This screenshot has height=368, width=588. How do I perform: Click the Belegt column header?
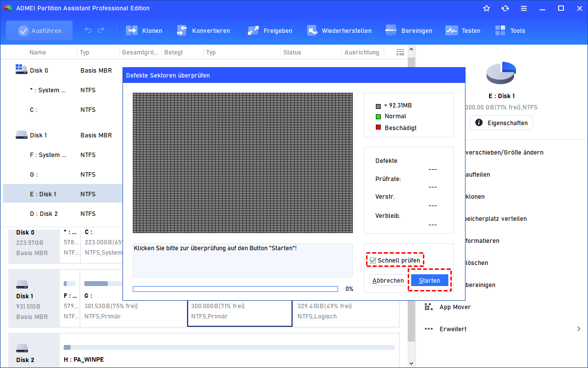[174, 52]
